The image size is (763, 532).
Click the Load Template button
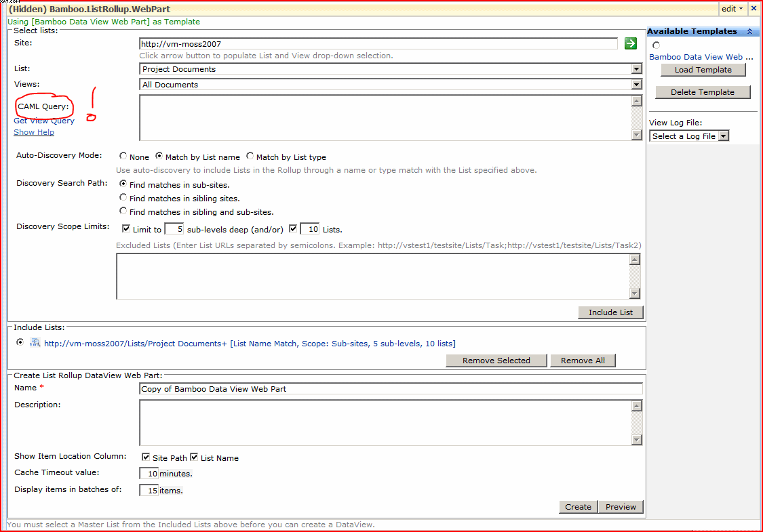click(x=703, y=70)
